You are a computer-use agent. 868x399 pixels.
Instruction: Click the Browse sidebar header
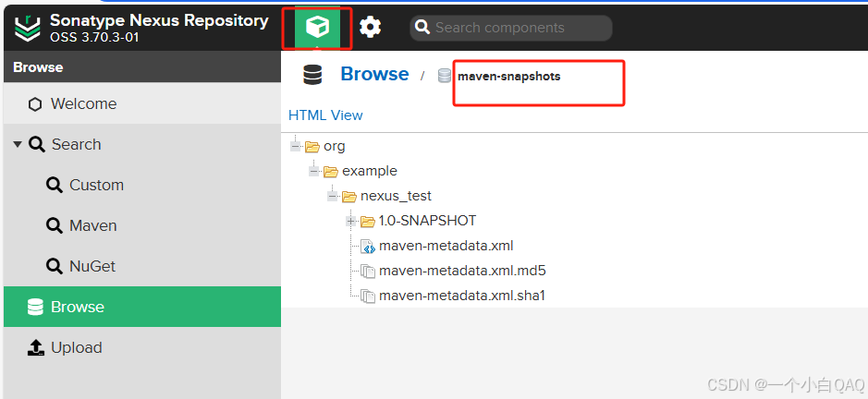tap(142, 67)
